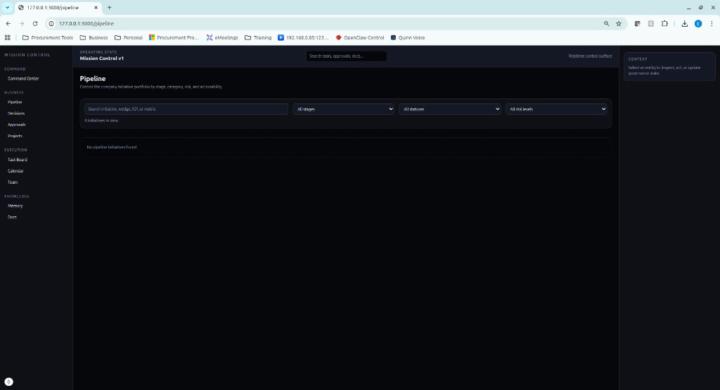
Task: Open Task Board in the sidebar
Action: click(x=17, y=160)
